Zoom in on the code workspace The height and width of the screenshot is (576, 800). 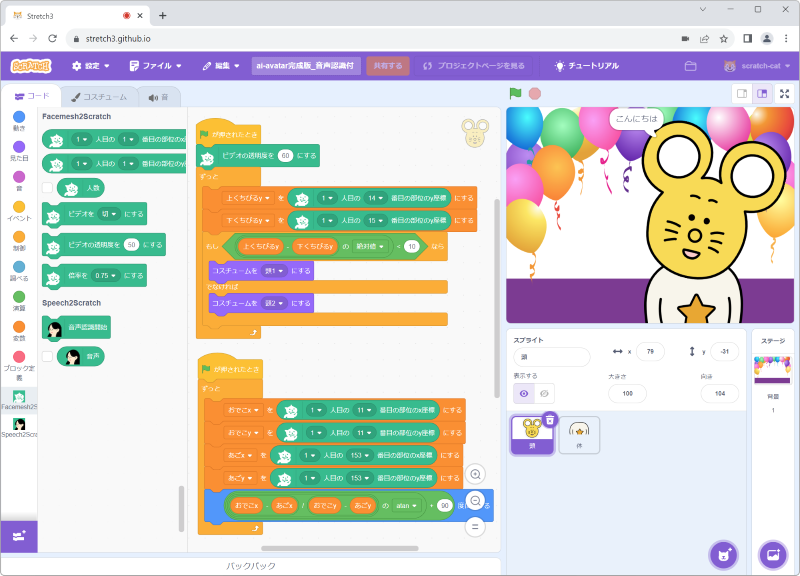(476, 475)
